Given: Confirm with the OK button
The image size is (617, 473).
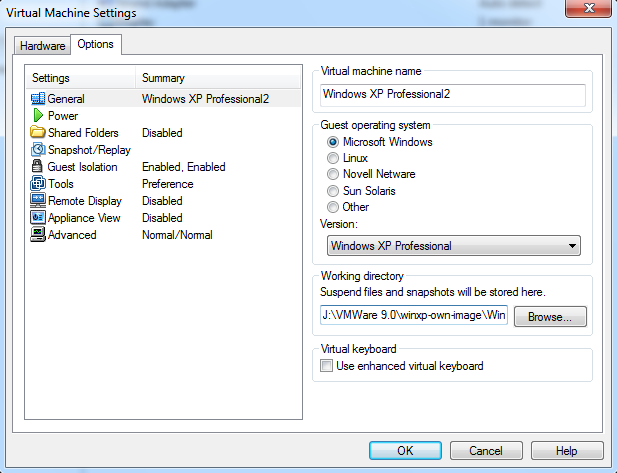Looking at the screenshot, I should [405, 451].
